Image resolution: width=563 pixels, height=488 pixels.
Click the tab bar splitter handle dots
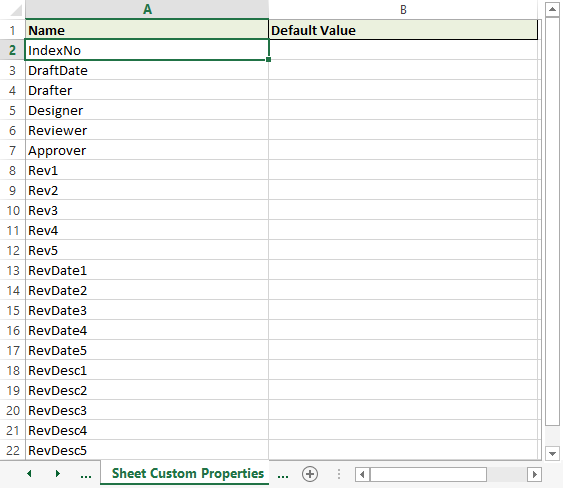[x=339, y=474]
